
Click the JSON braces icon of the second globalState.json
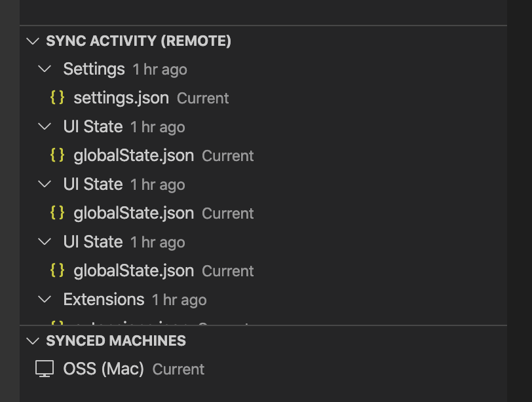pos(58,213)
